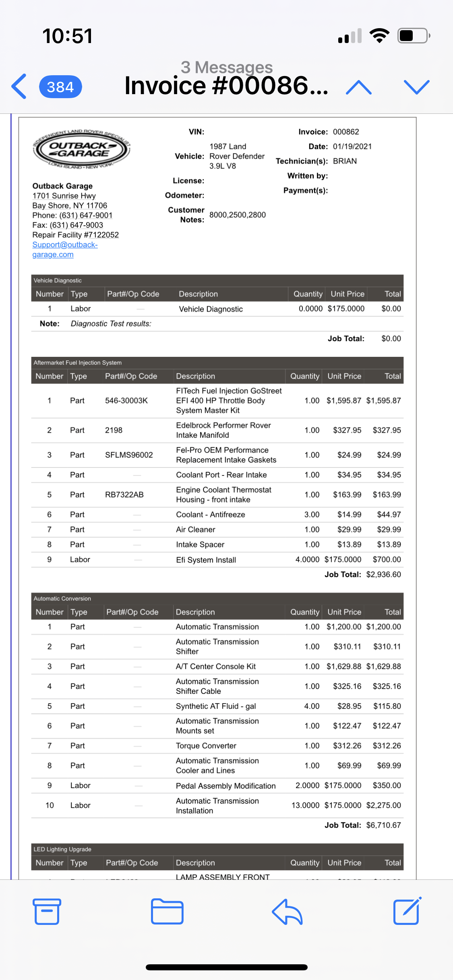
Task: Tap the Invoice #00086... subject title
Action: pyautogui.click(x=226, y=86)
